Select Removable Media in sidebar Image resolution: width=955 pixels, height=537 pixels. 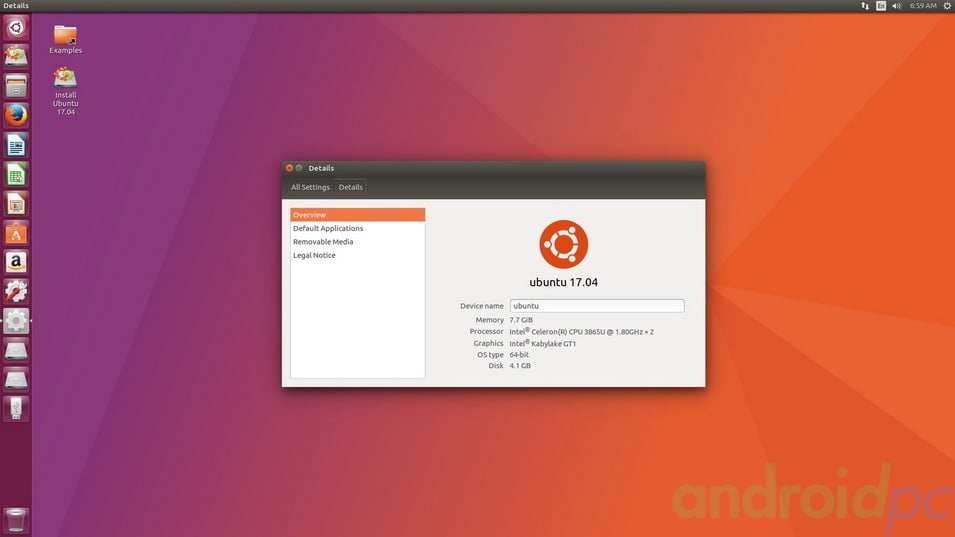358,242
